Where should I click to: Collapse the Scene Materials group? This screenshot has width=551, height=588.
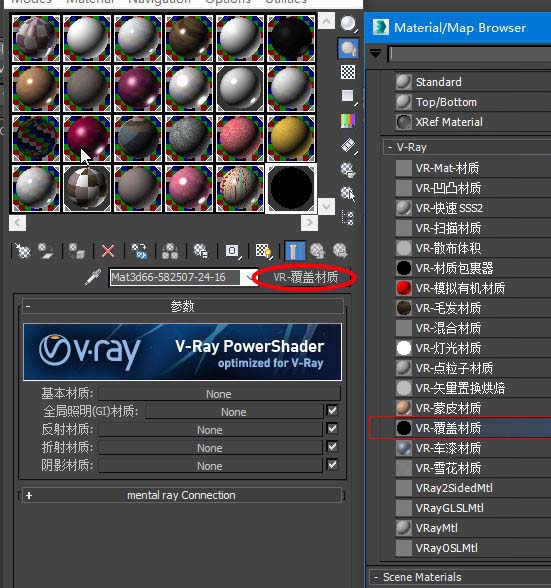(x=375, y=577)
